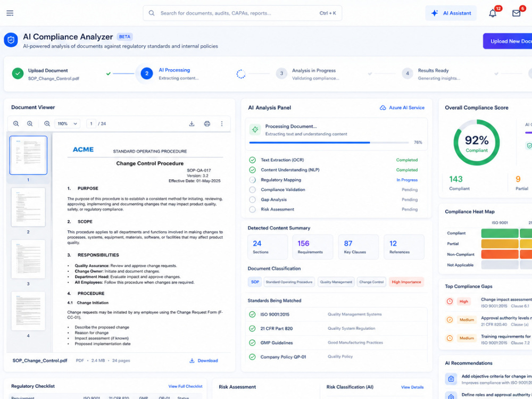This screenshot has width=532, height=399.
Task: Select the Change Control tag
Action: click(371, 282)
